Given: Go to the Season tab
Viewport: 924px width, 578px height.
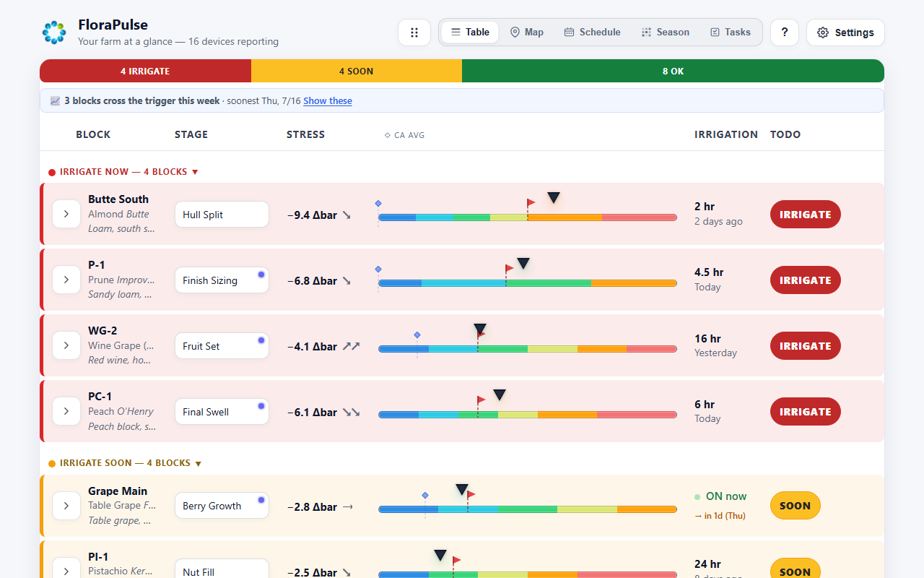Looking at the screenshot, I should 665,33.
